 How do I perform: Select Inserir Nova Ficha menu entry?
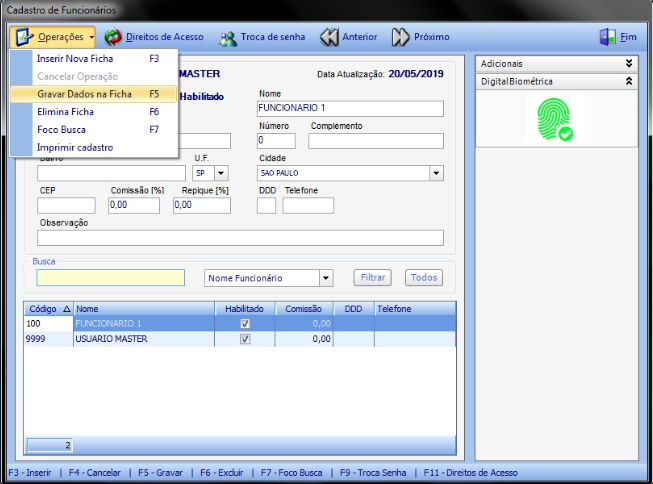(94, 59)
